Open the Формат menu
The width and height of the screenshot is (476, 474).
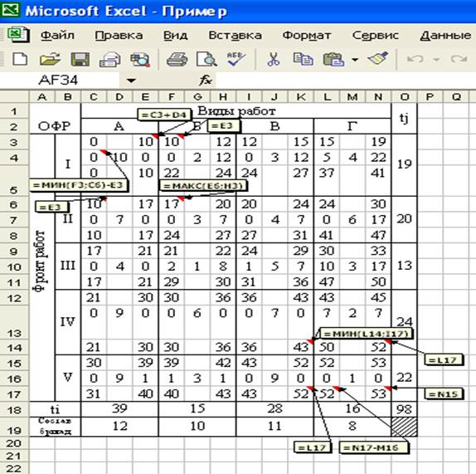[307, 36]
